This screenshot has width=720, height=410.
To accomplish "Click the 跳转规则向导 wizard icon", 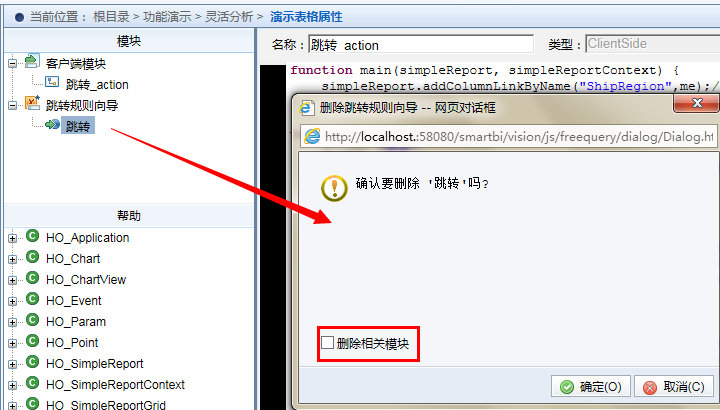I will pos(32,103).
